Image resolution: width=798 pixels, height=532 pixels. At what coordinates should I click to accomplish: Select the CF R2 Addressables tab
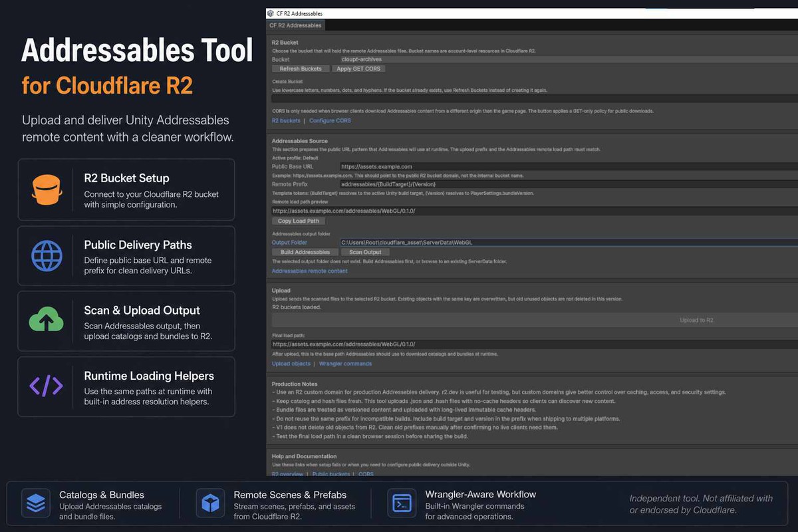(x=295, y=25)
